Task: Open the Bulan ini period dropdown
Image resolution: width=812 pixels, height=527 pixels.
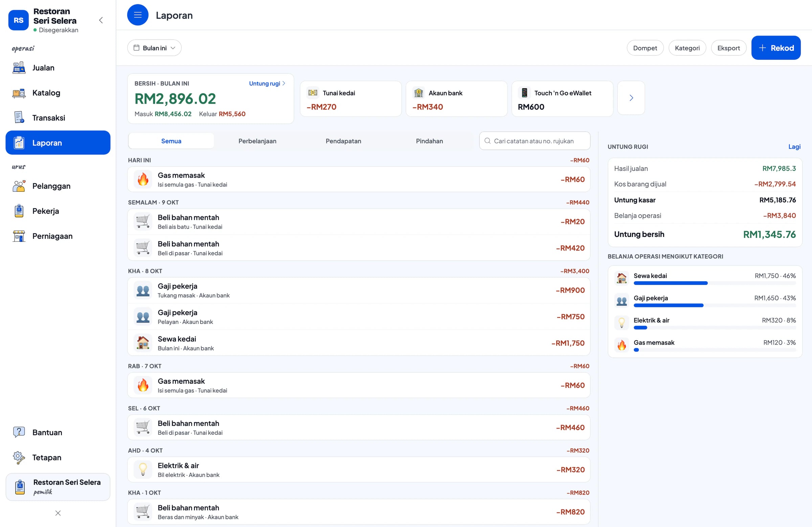Action: click(154, 48)
